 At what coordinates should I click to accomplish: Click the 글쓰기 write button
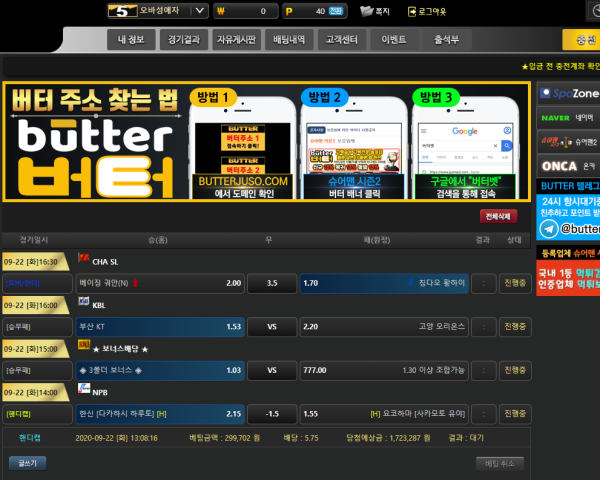coord(27,463)
